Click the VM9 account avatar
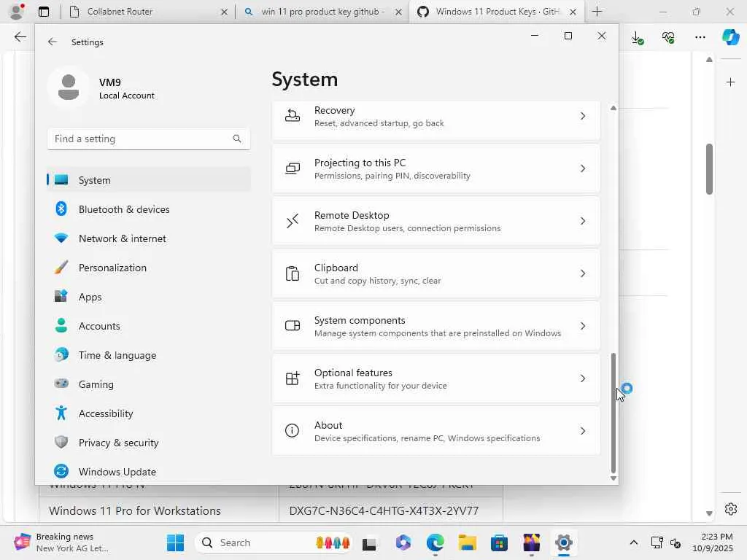747x560 pixels. coord(68,87)
